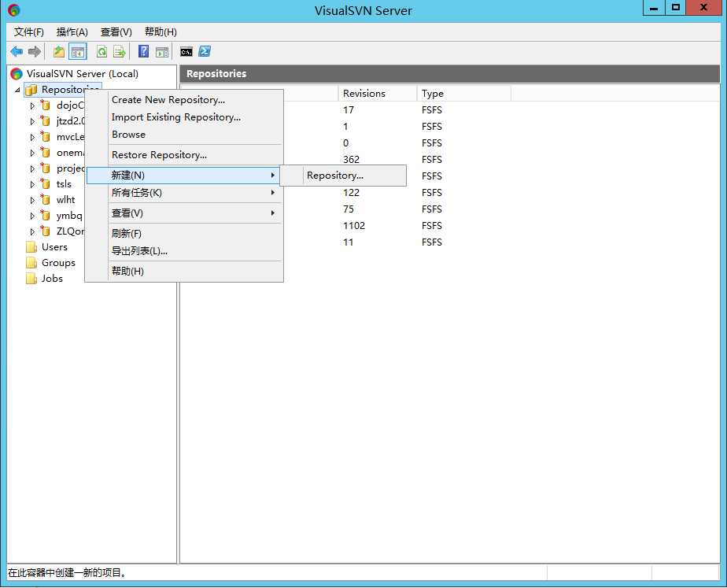Image resolution: width=727 pixels, height=588 pixels.
Task: Select the Users tree item label
Action: (x=54, y=247)
